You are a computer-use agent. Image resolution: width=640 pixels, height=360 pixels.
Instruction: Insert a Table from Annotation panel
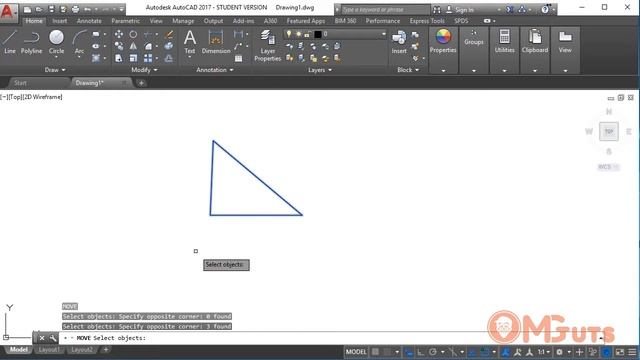238,58
